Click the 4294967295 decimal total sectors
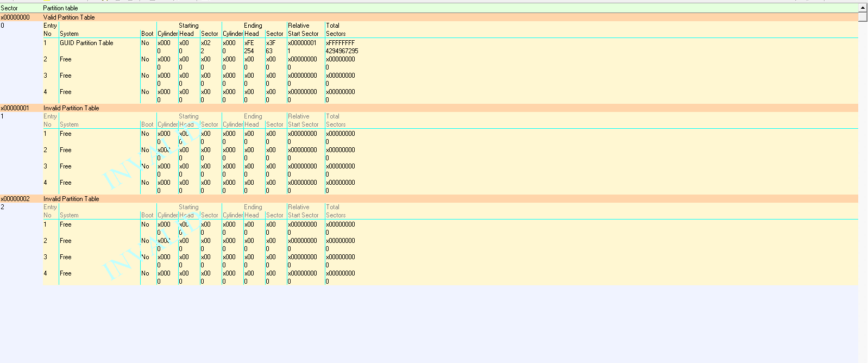The width and height of the screenshot is (868, 363). tap(342, 51)
